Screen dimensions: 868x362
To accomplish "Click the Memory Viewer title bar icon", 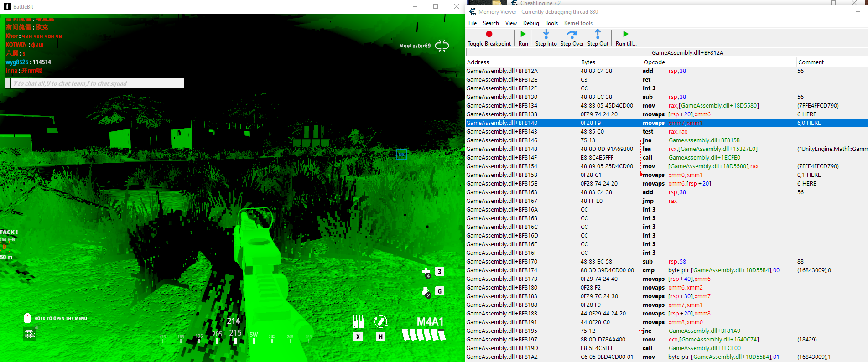I will [x=473, y=11].
